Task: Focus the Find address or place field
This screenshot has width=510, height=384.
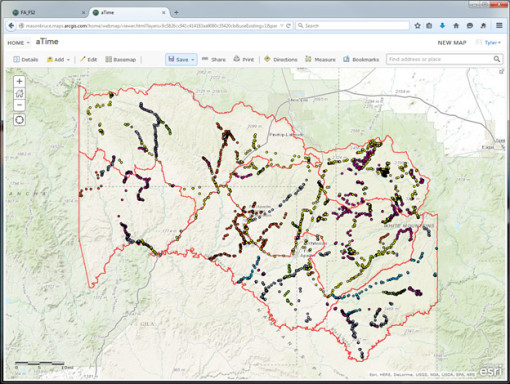Action: click(x=439, y=59)
